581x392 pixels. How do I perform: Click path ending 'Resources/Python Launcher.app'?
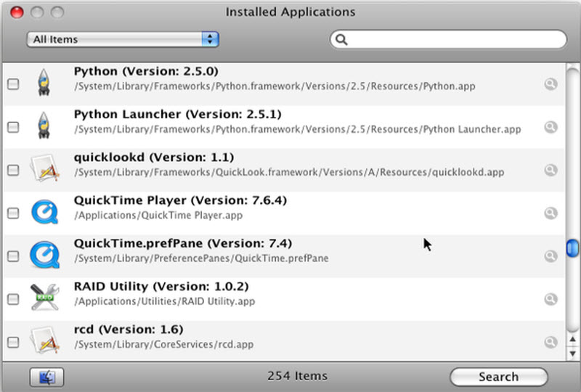(298, 129)
